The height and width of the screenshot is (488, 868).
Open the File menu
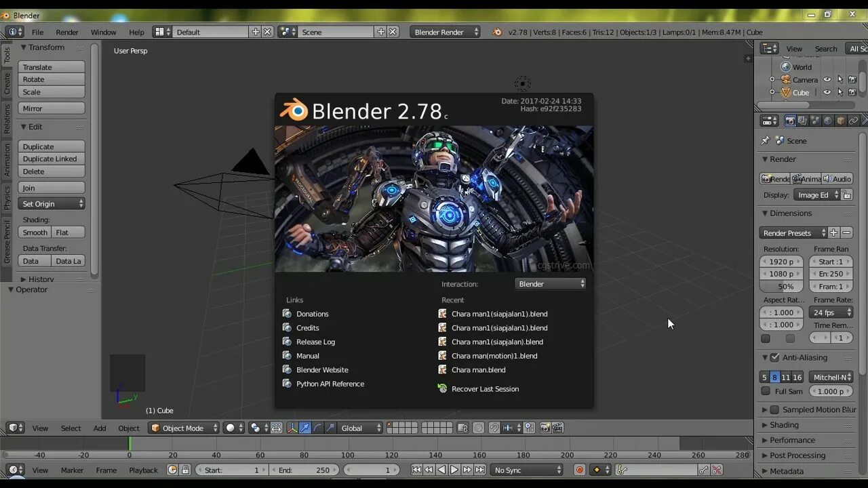click(x=37, y=32)
